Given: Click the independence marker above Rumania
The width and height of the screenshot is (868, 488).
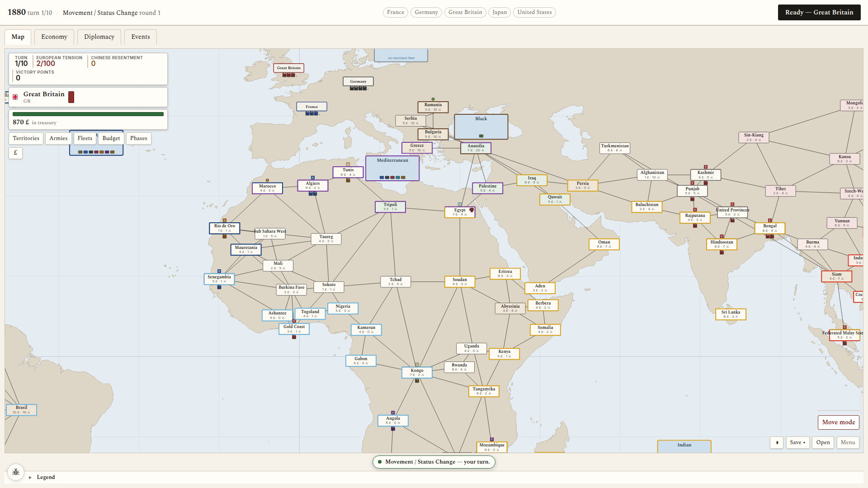Looking at the screenshot, I should [433, 99].
